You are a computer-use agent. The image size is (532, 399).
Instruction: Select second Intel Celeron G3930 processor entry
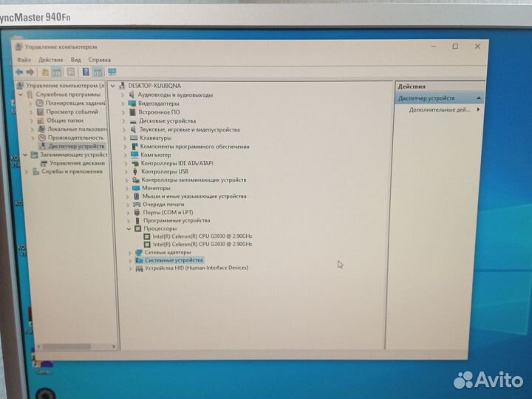tap(202, 245)
